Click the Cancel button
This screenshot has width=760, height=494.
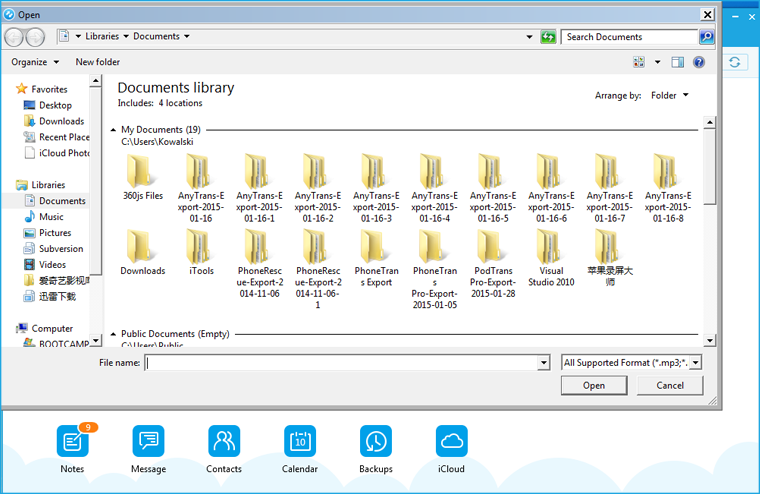tap(669, 385)
